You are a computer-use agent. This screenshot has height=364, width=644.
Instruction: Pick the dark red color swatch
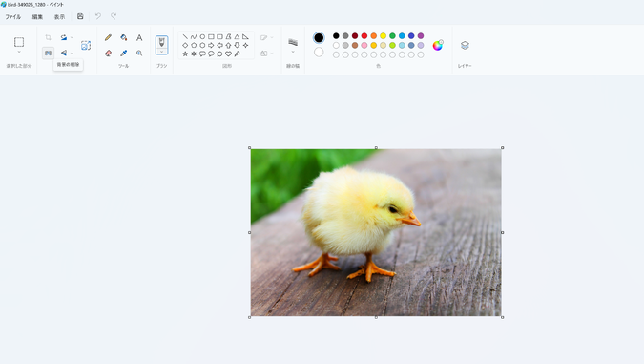(x=355, y=36)
